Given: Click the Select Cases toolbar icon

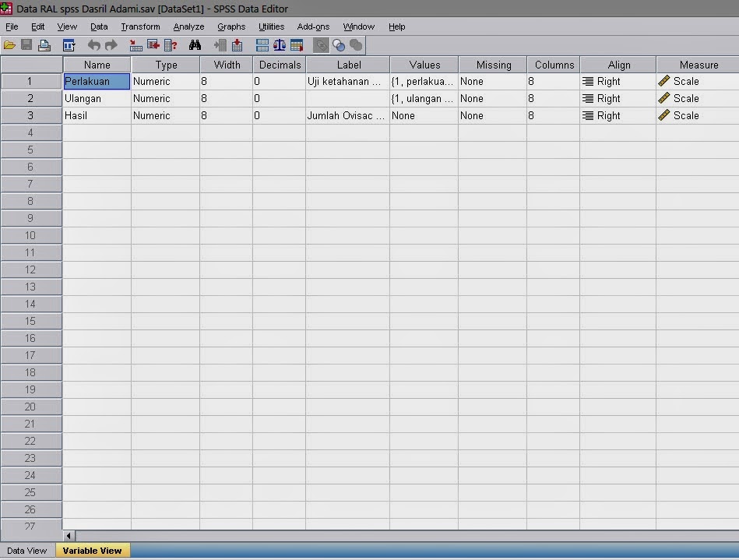Looking at the screenshot, I should [x=297, y=45].
